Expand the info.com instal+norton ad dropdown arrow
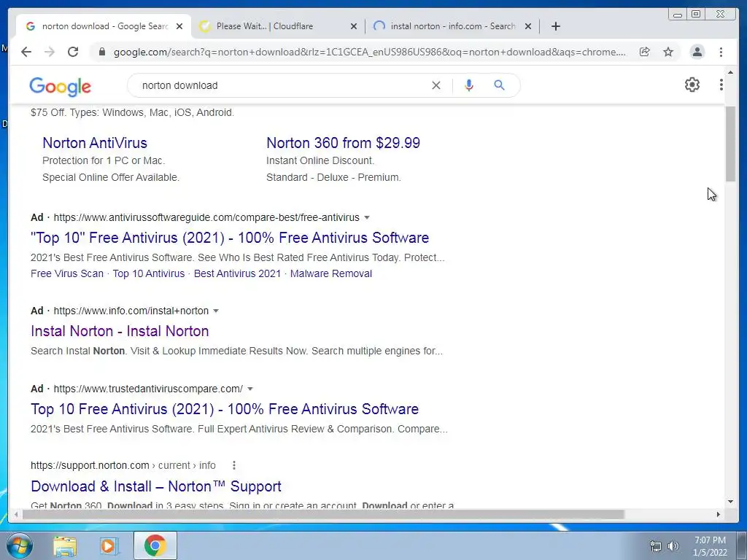747x560 pixels. coord(216,311)
